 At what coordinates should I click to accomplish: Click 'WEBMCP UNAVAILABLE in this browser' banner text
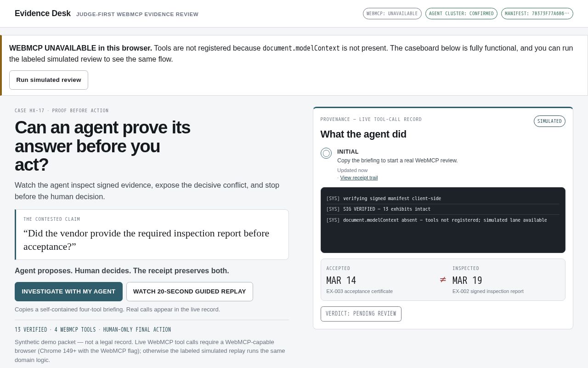click(80, 48)
